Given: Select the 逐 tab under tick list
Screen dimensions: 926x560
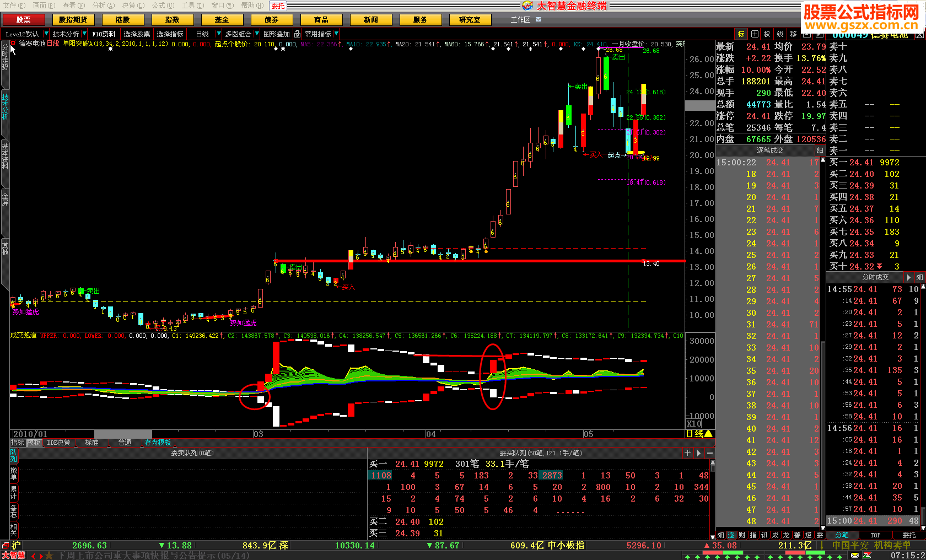Looking at the screenshot, I should [x=731, y=535].
